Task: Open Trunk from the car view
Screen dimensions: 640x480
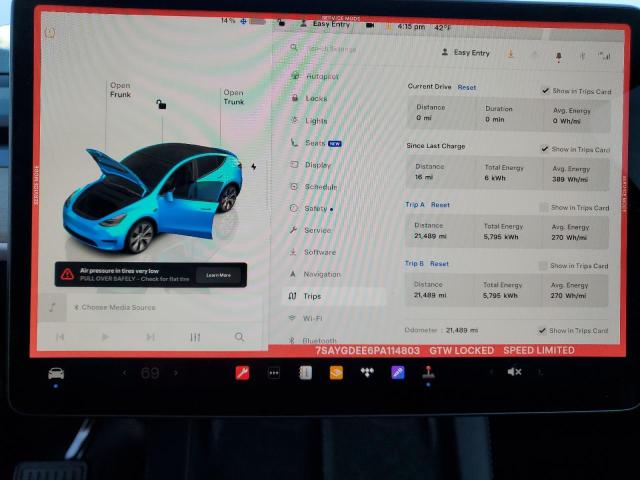Action: [233, 97]
